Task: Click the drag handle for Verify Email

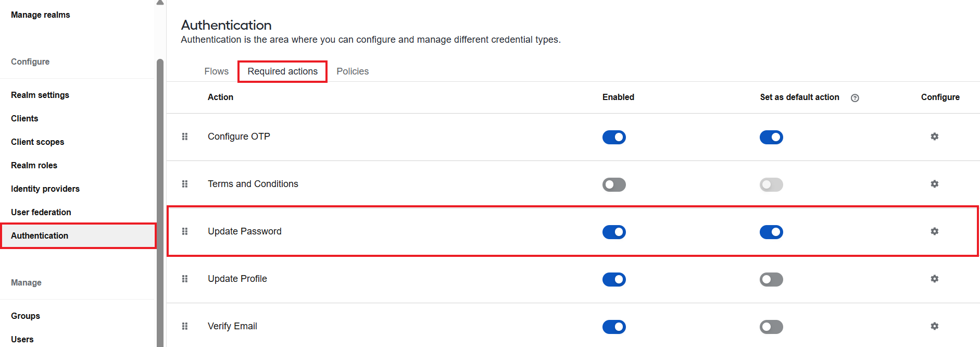Action: click(185, 326)
